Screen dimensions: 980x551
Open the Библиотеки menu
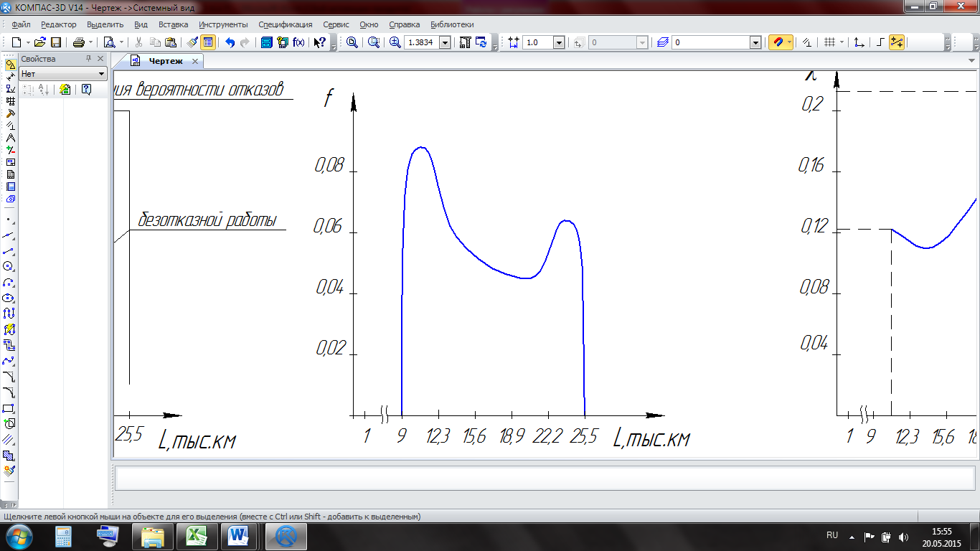(x=452, y=24)
